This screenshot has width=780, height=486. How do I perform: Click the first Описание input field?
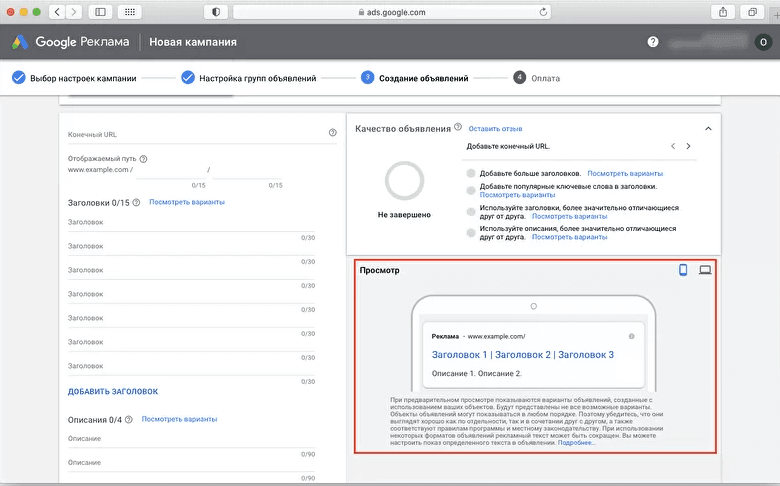click(192, 439)
